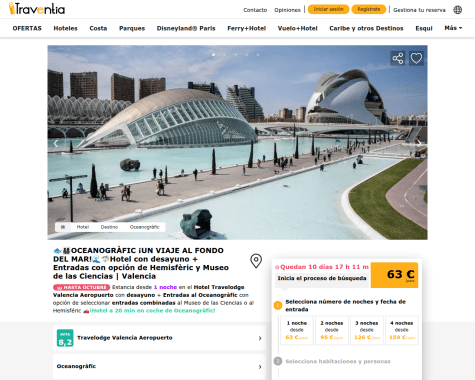Select 3 noches option

click(367, 330)
